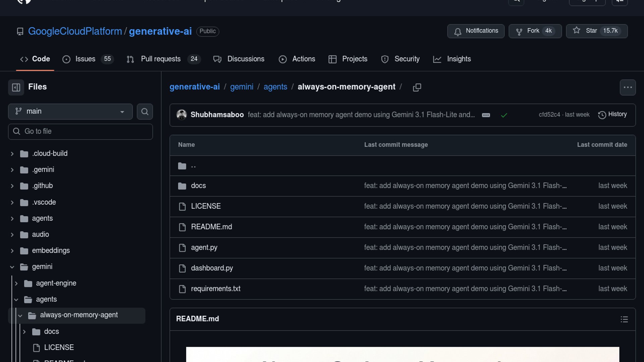Expand the .cloud-build folder chevron

pos(12,154)
